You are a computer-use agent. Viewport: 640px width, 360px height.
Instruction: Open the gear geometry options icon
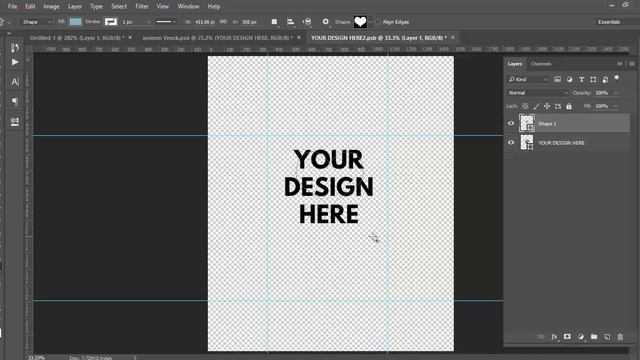(325, 22)
